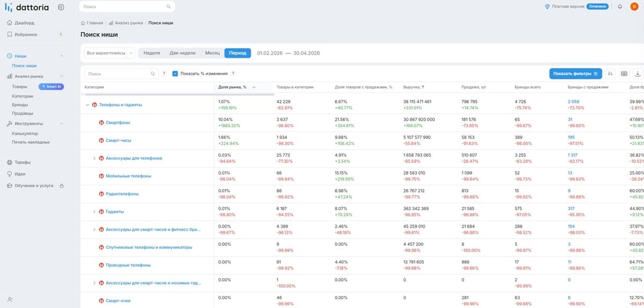The image size is (644, 308).
Task: Click the lock icon beside Обучение и услуги
Action: [62, 186]
